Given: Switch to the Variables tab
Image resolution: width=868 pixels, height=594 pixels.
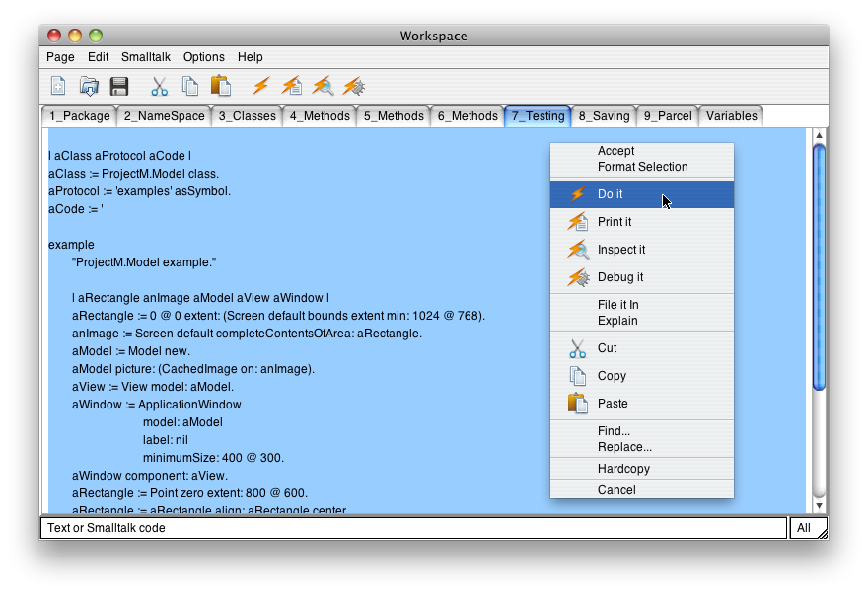Looking at the screenshot, I should (x=732, y=116).
